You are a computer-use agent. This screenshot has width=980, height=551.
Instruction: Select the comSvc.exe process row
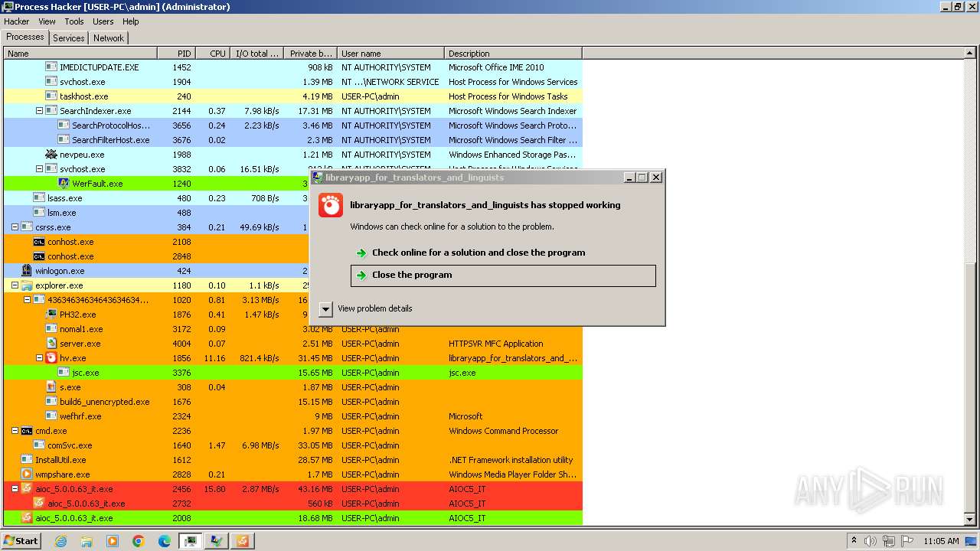click(293, 445)
